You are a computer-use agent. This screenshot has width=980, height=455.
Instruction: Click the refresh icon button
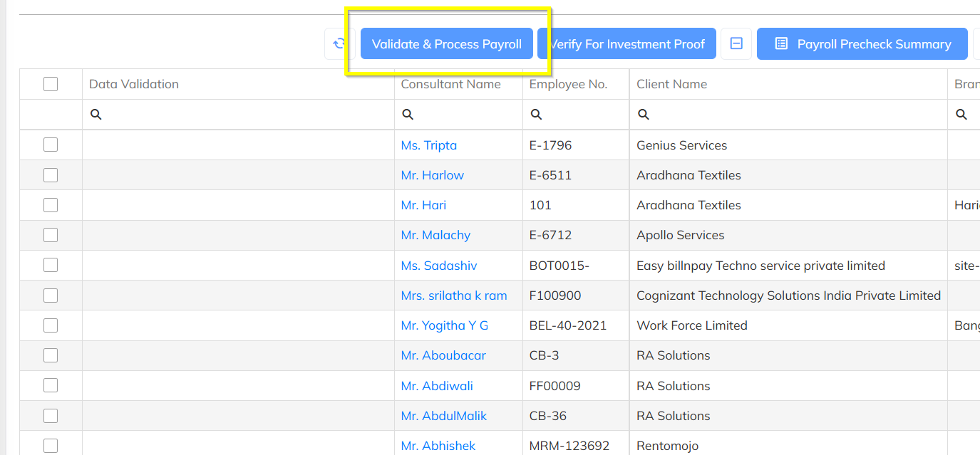339,44
